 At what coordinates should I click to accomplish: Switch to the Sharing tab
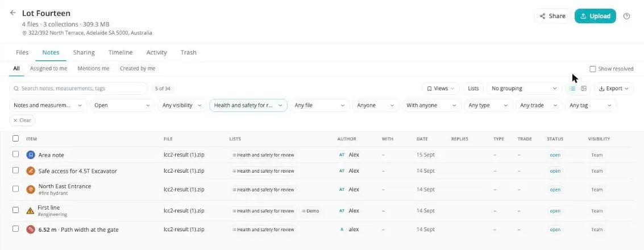point(84,52)
